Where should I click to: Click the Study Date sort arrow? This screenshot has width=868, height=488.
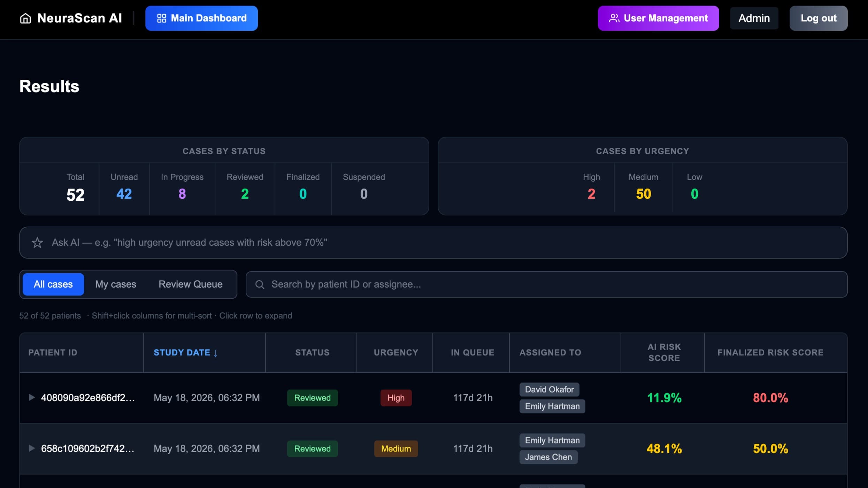pos(215,353)
